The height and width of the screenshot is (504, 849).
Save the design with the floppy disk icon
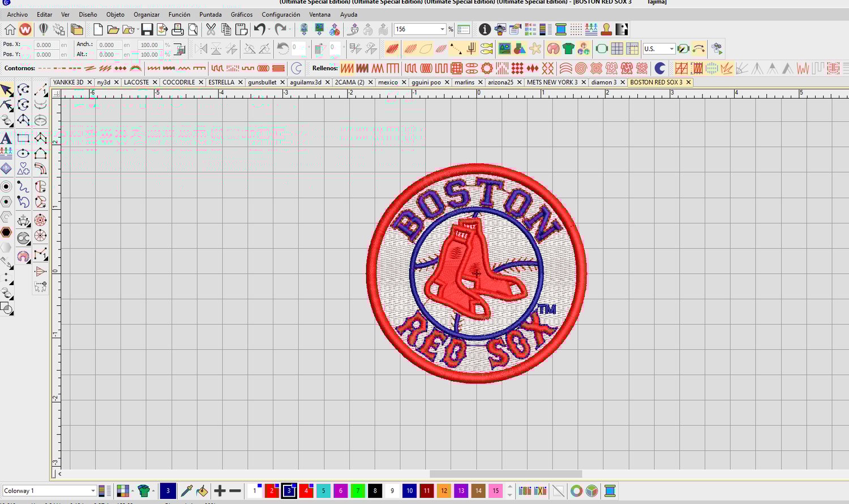[147, 29]
